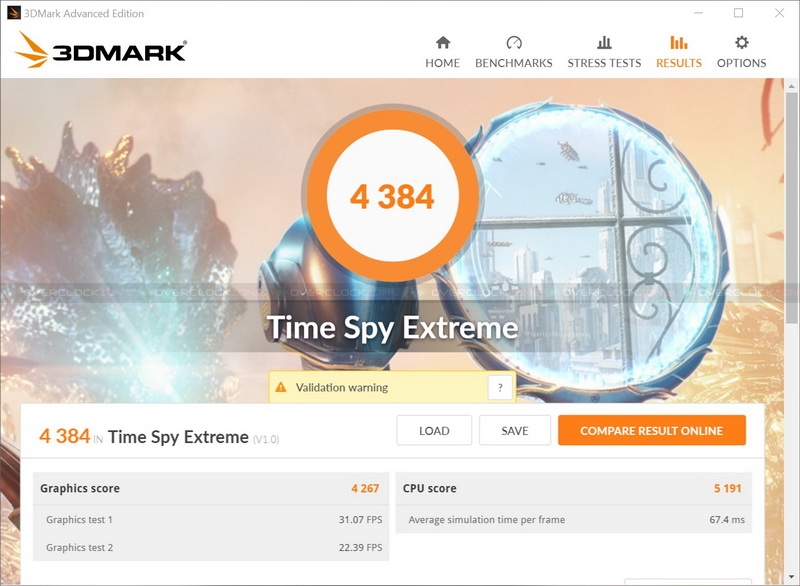Open the Benchmarks gauge icon
The width and height of the screenshot is (800, 586).
click(x=514, y=42)
